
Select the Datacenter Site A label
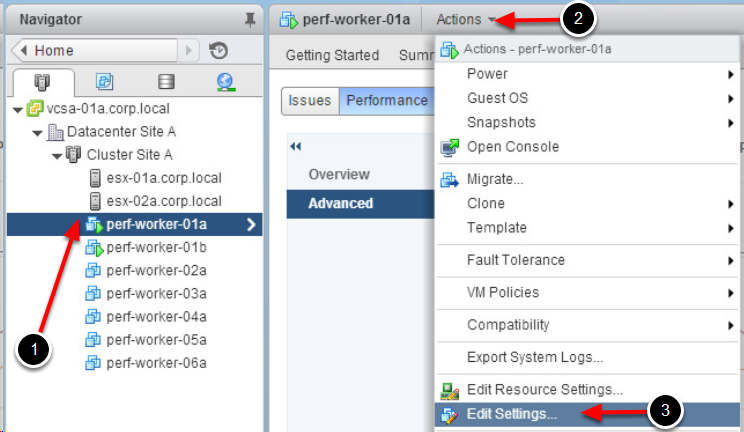121,132
